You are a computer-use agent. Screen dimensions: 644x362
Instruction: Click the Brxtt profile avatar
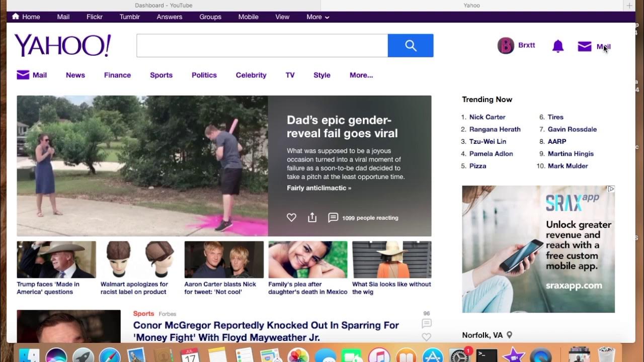[506, 46]
